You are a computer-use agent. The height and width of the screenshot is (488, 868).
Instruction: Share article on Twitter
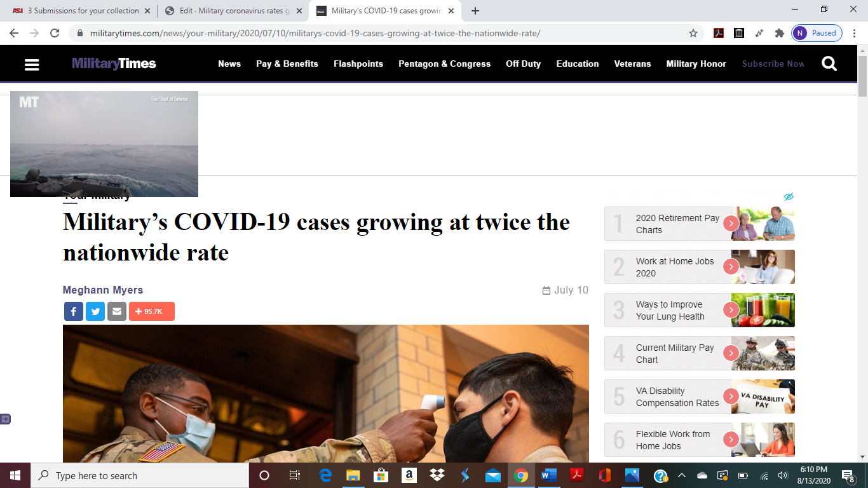click(95, 311)
